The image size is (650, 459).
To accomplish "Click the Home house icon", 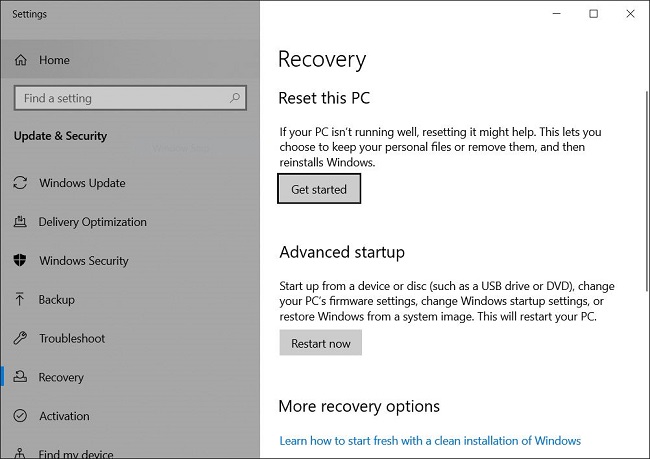I will point(20,60).
